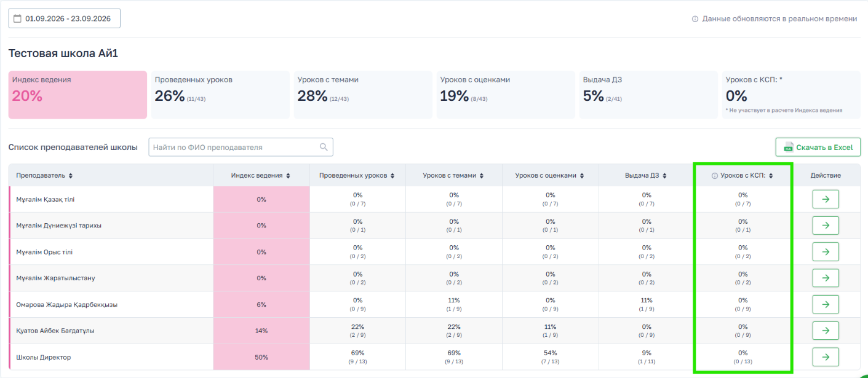Click the Действие column header
The image size is (868, 378).
pyautogui.click(x=826, y=175)
